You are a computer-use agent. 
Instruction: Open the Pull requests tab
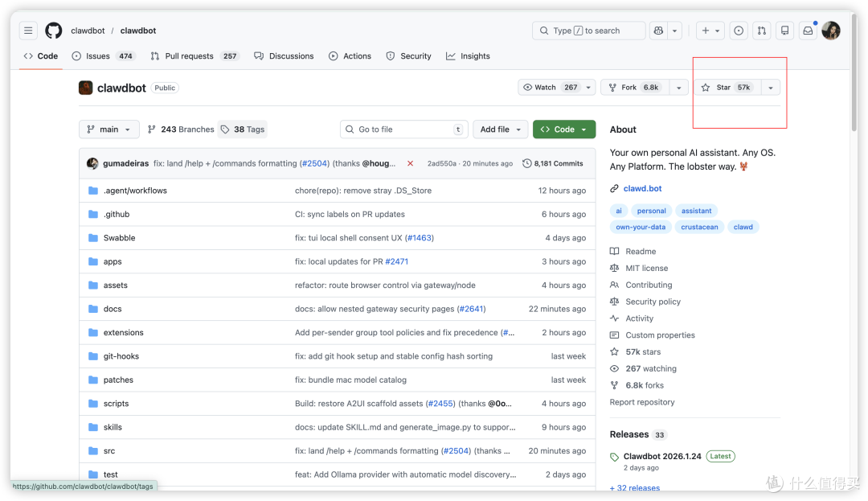(x=194, y=56)
